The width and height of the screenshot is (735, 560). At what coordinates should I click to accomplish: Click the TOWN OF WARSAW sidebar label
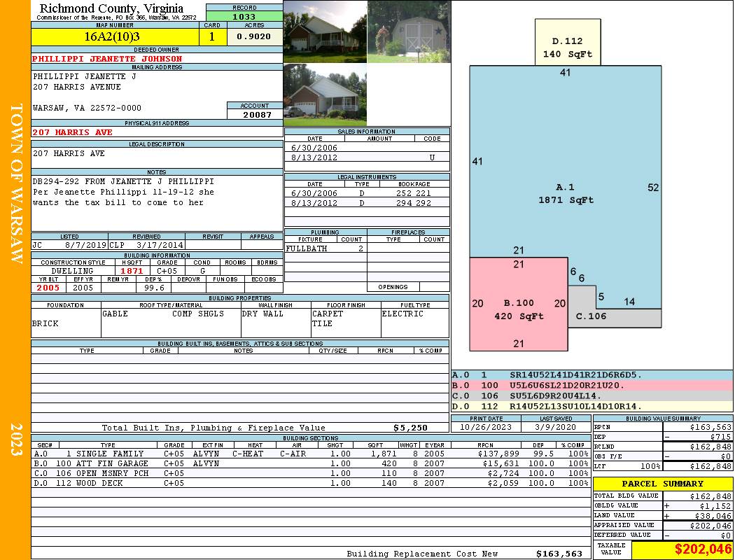point(16,183)
